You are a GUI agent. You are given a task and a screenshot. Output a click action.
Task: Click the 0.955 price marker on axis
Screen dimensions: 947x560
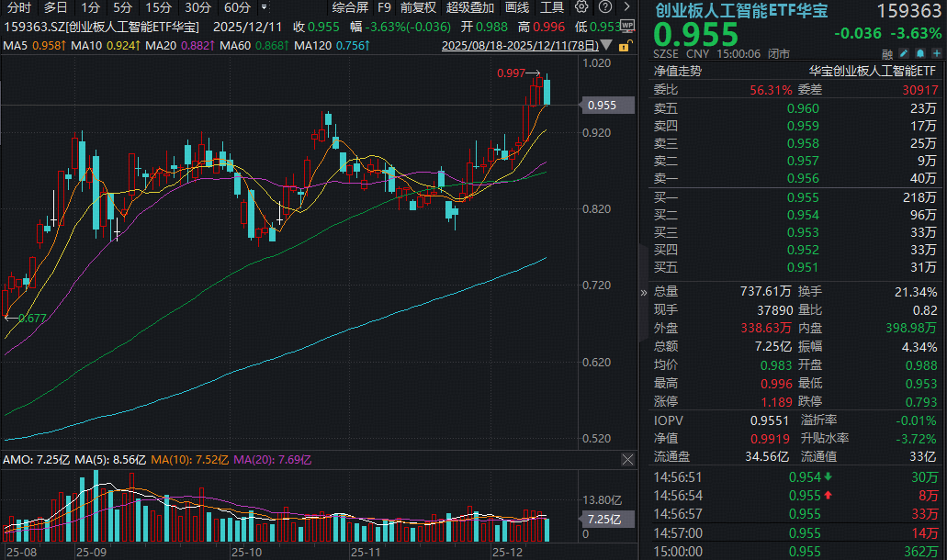point(604,106)
